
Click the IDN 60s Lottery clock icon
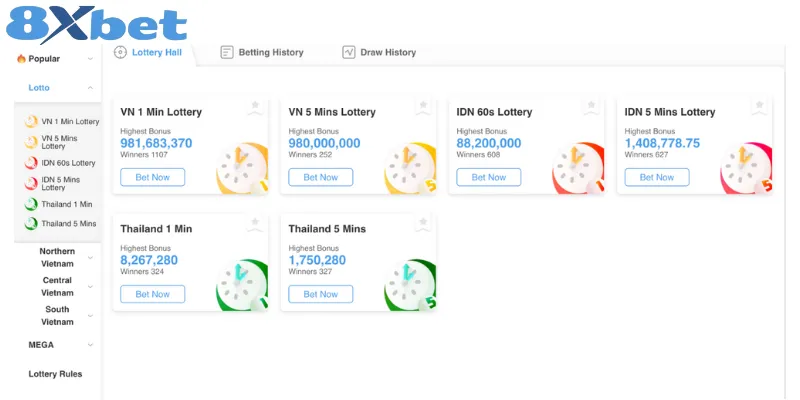[x=576, y=168]
